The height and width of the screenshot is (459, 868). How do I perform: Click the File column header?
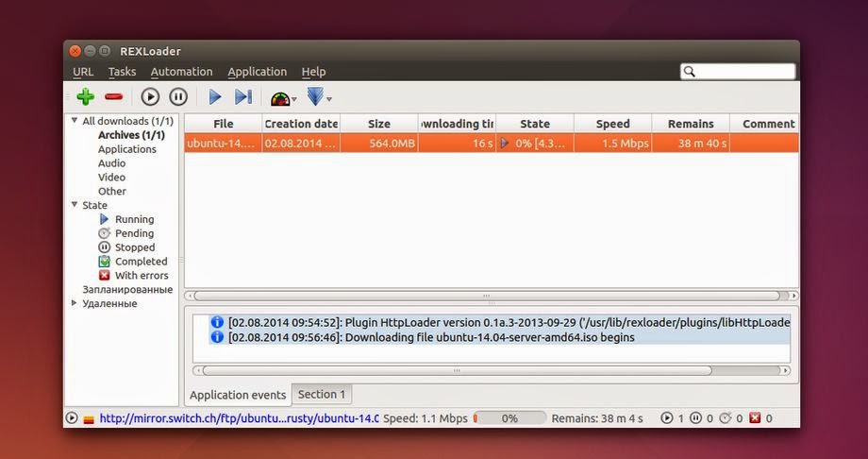[x=223, y=124]
